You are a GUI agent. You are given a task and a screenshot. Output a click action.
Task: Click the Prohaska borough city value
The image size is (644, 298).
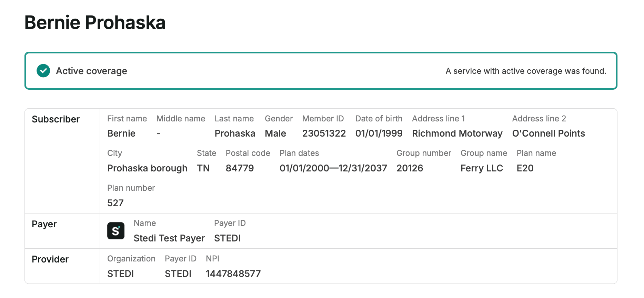coord(147,168)
